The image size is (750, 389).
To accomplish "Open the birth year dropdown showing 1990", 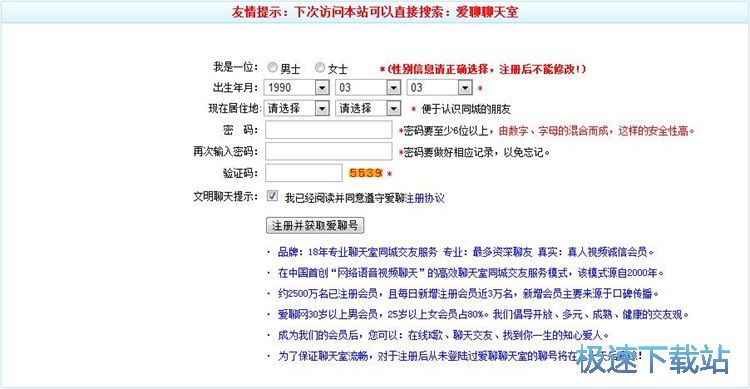I will [297, 88].
